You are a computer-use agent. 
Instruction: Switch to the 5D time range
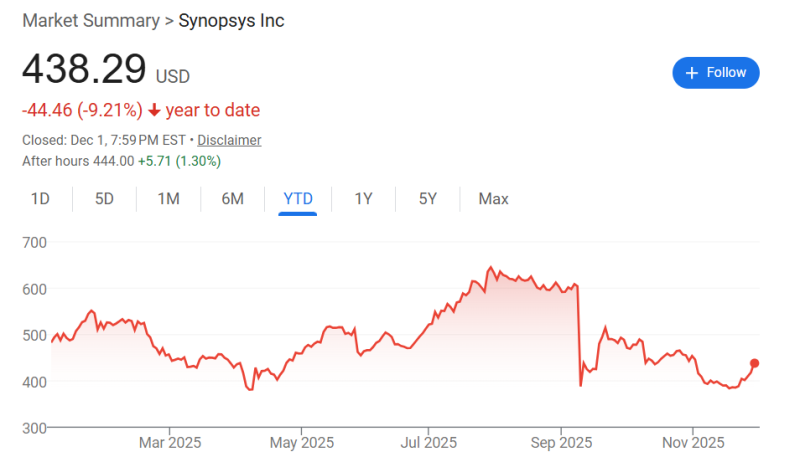click(104, 199)
